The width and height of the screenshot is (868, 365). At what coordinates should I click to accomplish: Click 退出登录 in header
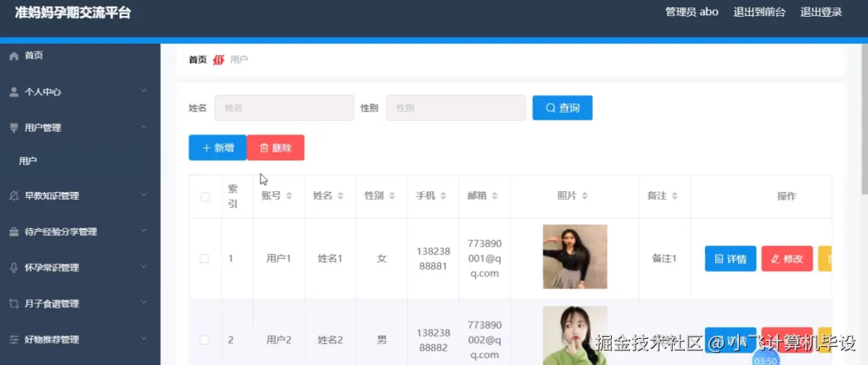[x=822, y=12]
